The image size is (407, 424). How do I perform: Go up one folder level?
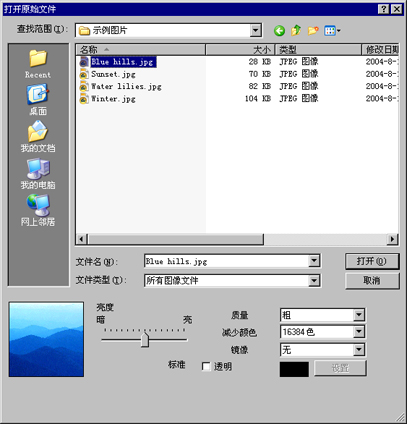(x=296, y=31)
